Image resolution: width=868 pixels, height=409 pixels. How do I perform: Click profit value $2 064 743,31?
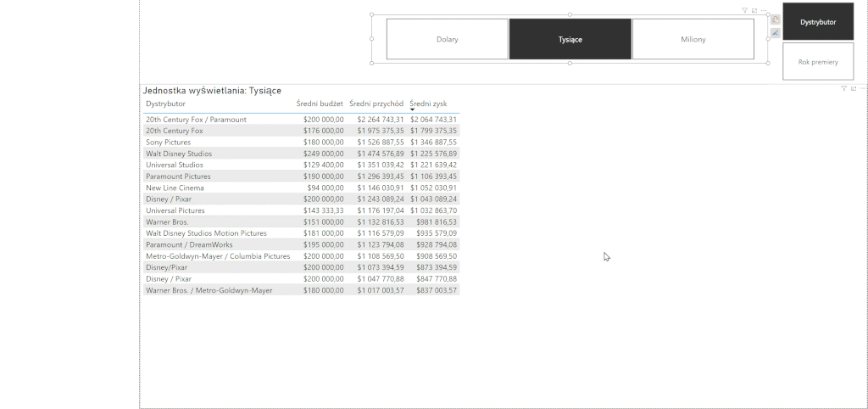pos(433,119)
